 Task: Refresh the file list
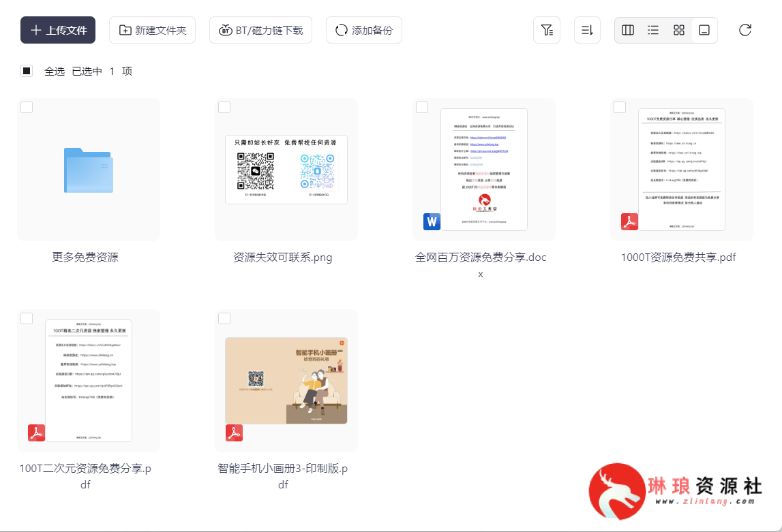click(x=745, y=30)
